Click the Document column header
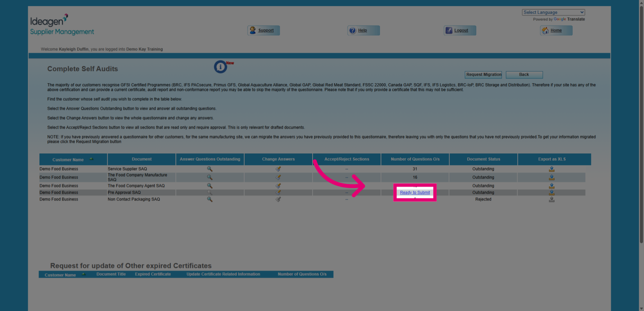 (142, 159)
